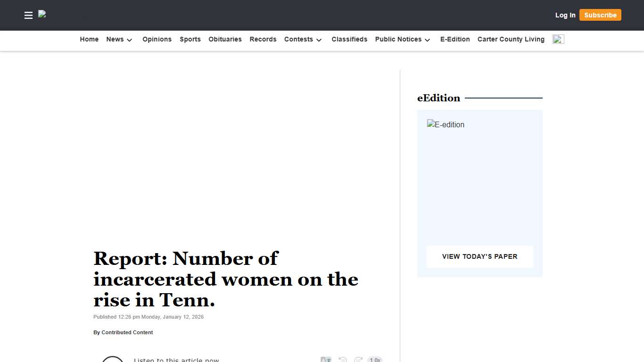Image resolution: width=644 pixels, height=362 pixels.
Task: Open the Sports section
Action: (190, 39)
